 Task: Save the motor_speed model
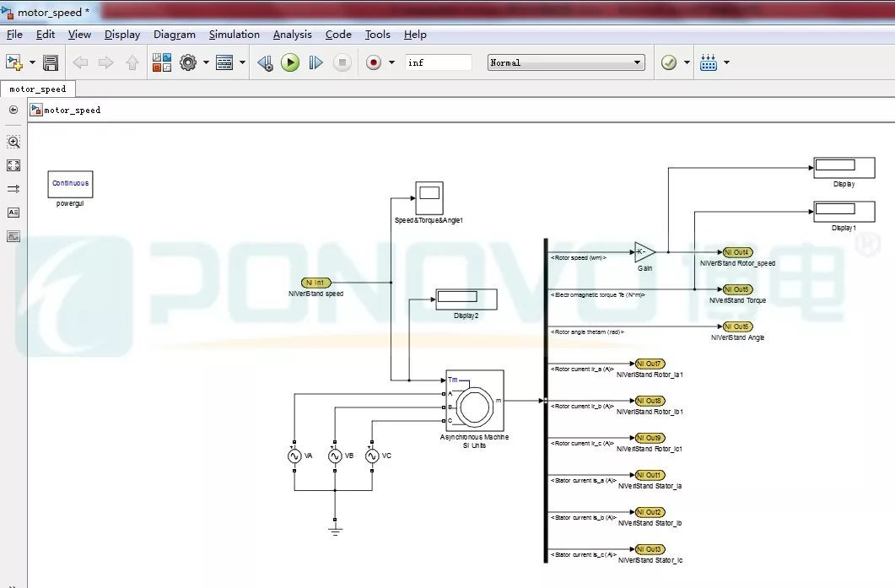[50, 62]
